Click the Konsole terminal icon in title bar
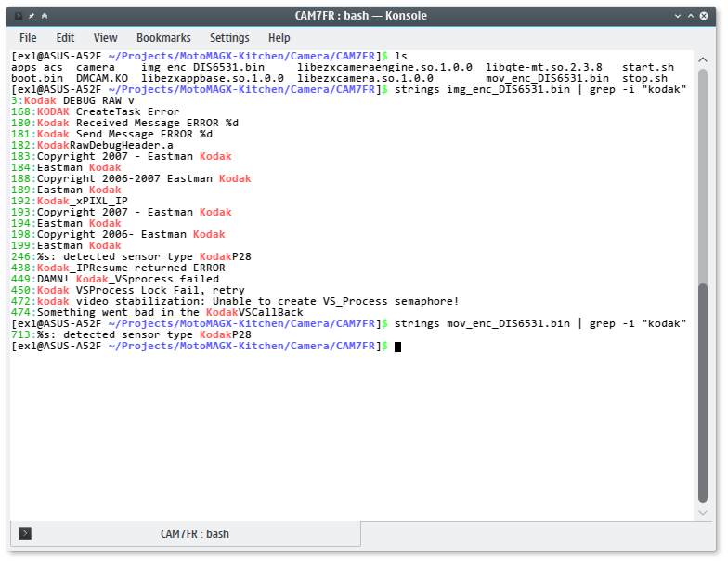This screenshot has height=563, width=728. pos(19,16)
